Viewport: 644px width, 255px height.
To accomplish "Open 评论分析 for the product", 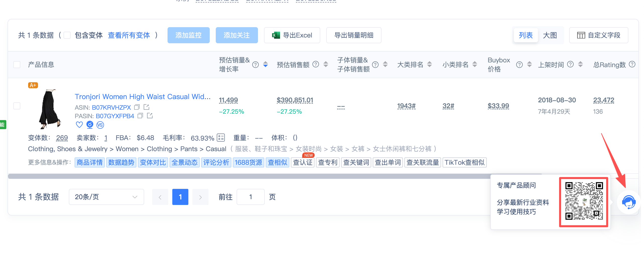I will tap(216, 162).
